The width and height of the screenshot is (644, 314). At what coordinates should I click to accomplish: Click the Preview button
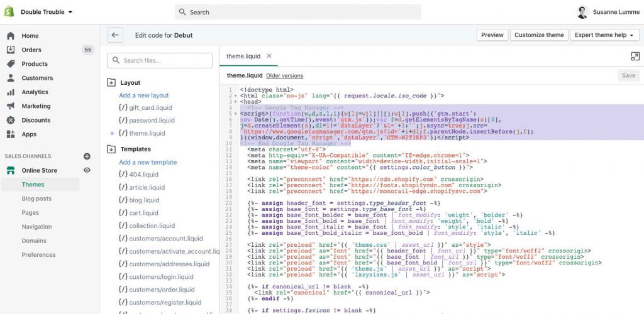click(x=492, y=35)
